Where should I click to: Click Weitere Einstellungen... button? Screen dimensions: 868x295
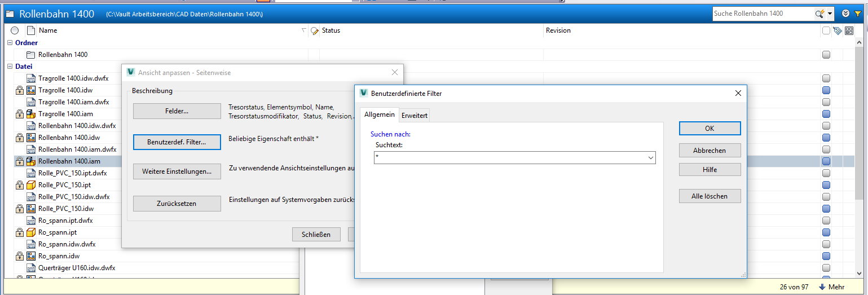(x=177, y=171)
